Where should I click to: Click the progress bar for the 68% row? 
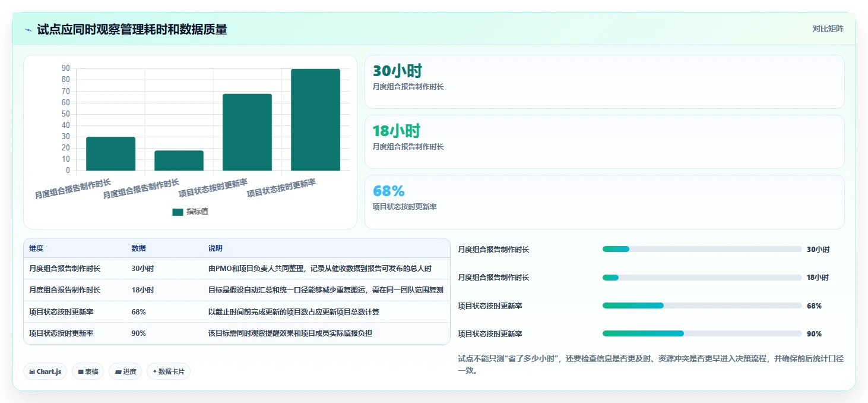[x=702, y=306]
